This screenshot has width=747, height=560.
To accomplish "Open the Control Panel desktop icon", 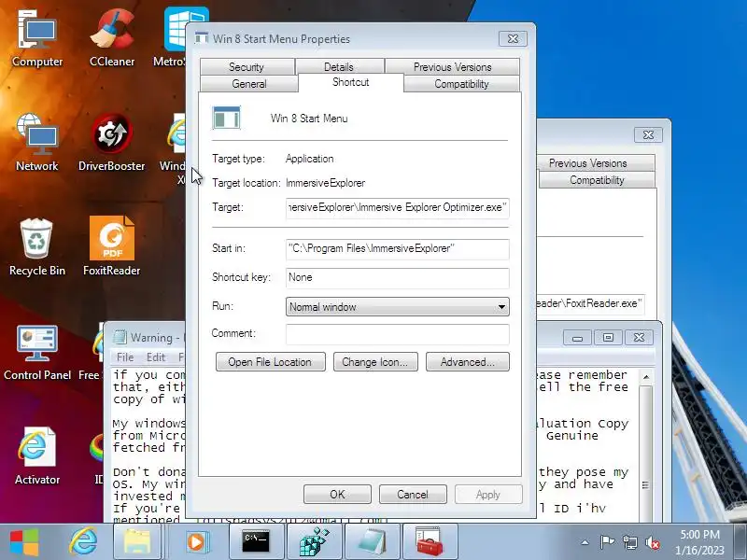I will (37, 353).
